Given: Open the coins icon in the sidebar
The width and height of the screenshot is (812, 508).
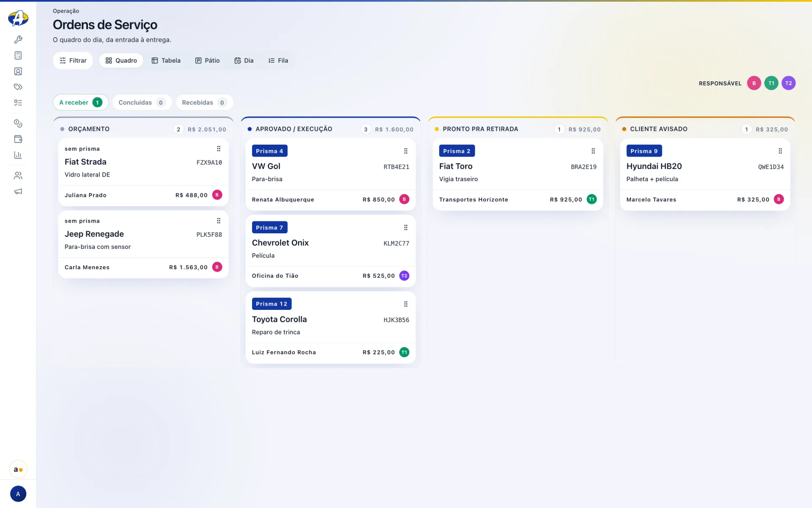Looking at the screenshot, I should 18,123.
